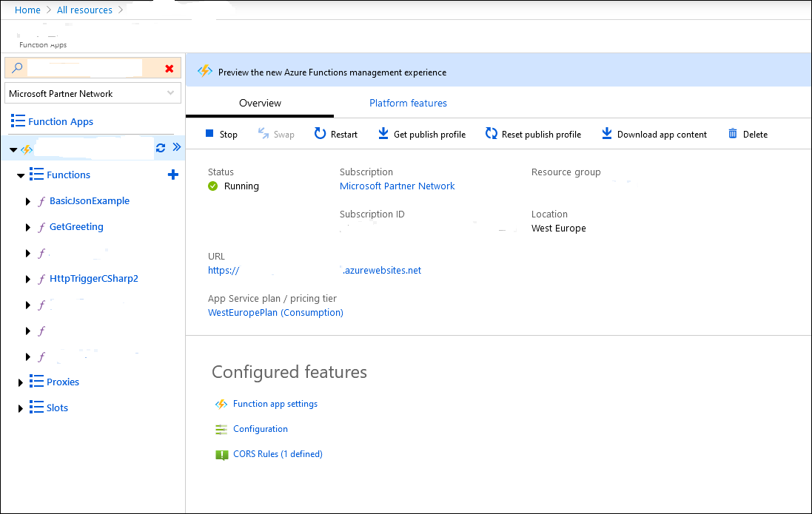812x514 pixels.
Task: Switch to the Platform features tab
Action: [x=408, y=103]
